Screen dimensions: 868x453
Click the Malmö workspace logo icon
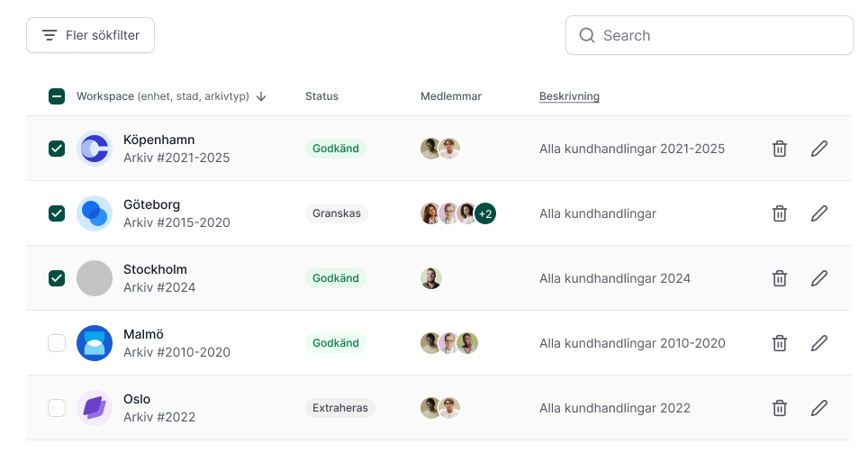tap(95, 343)
